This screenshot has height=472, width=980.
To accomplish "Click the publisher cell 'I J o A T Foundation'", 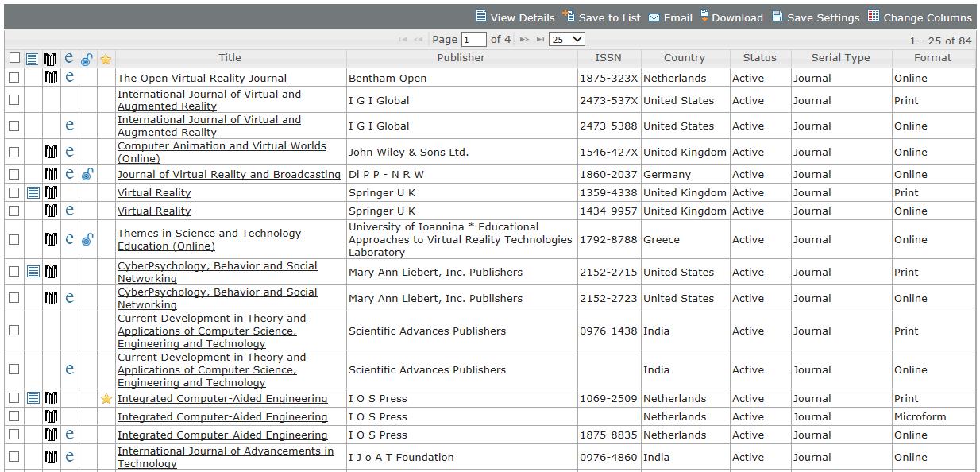I will [x=401, y=458].
